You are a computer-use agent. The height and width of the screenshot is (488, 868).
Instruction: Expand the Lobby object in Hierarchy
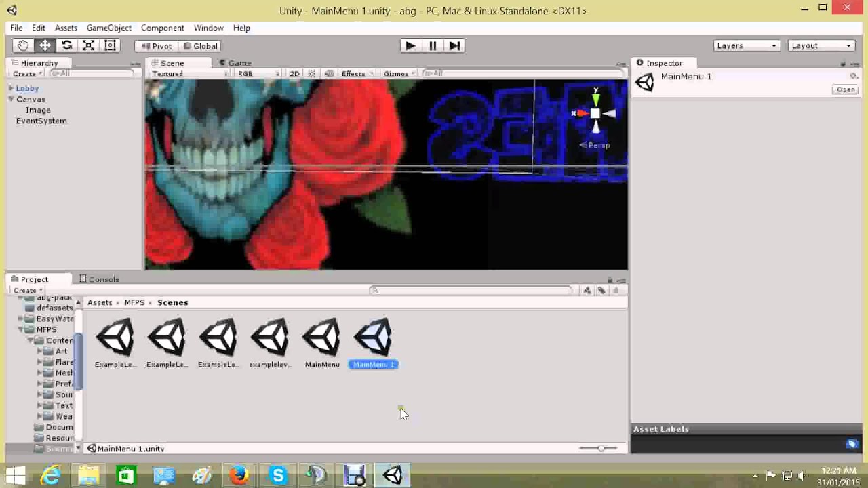tap(12, 88)
